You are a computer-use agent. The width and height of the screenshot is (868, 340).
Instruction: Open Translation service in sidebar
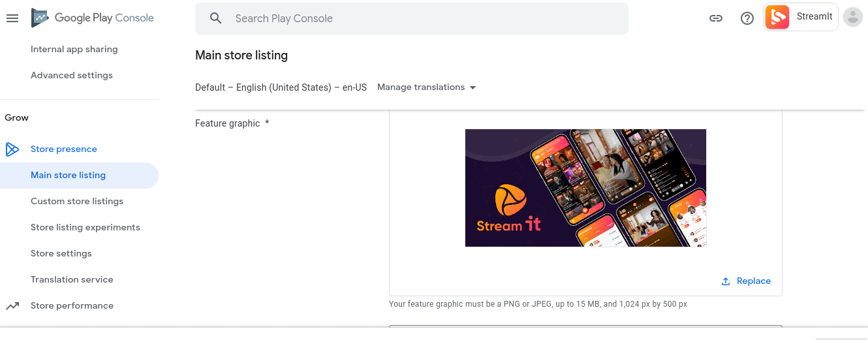(x=72, y=279)
